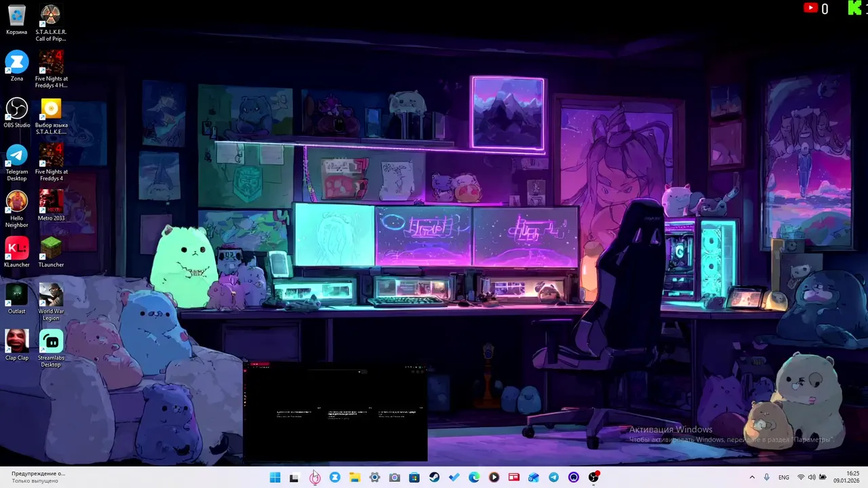
Task: Open the Zona desktop shortcut
Action: (x=16, y=66)
